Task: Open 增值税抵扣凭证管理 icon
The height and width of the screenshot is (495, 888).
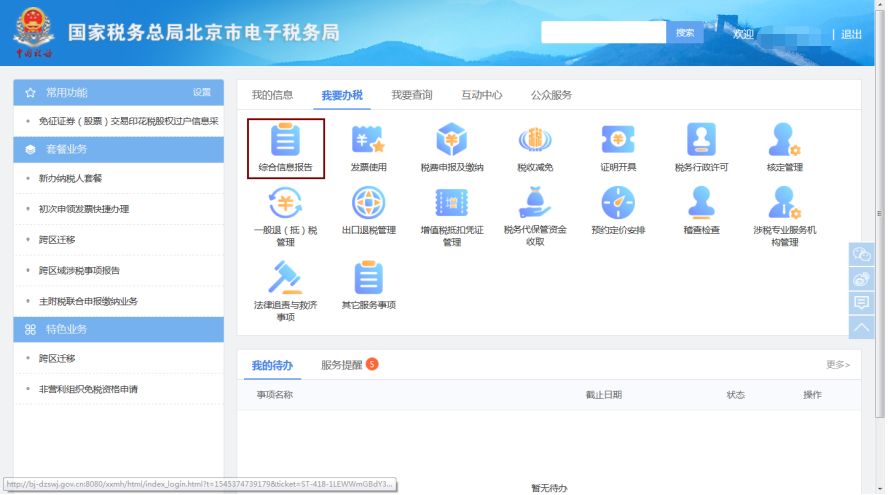Action: click(451, 202)
